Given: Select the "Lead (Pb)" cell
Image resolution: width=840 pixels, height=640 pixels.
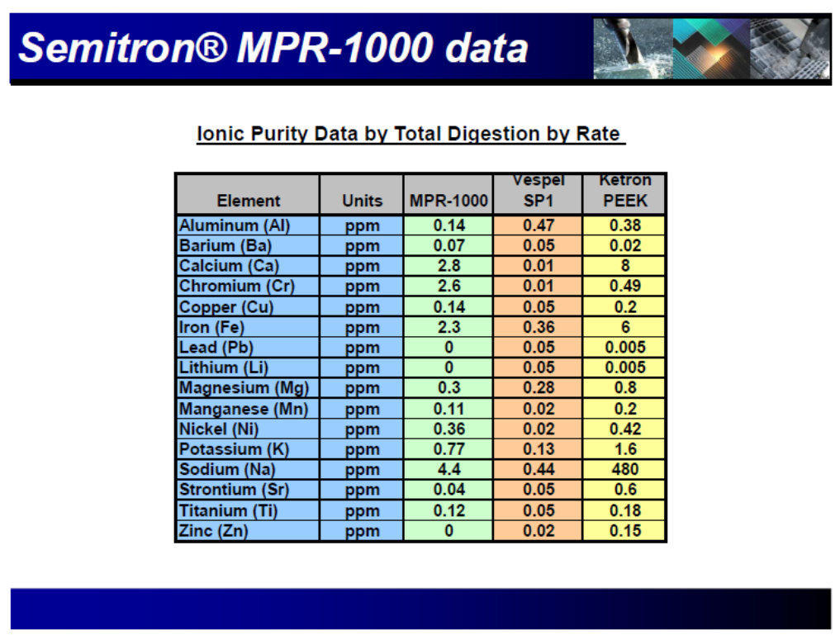Looking at the screenshot, I should click(x=248, y=348).
